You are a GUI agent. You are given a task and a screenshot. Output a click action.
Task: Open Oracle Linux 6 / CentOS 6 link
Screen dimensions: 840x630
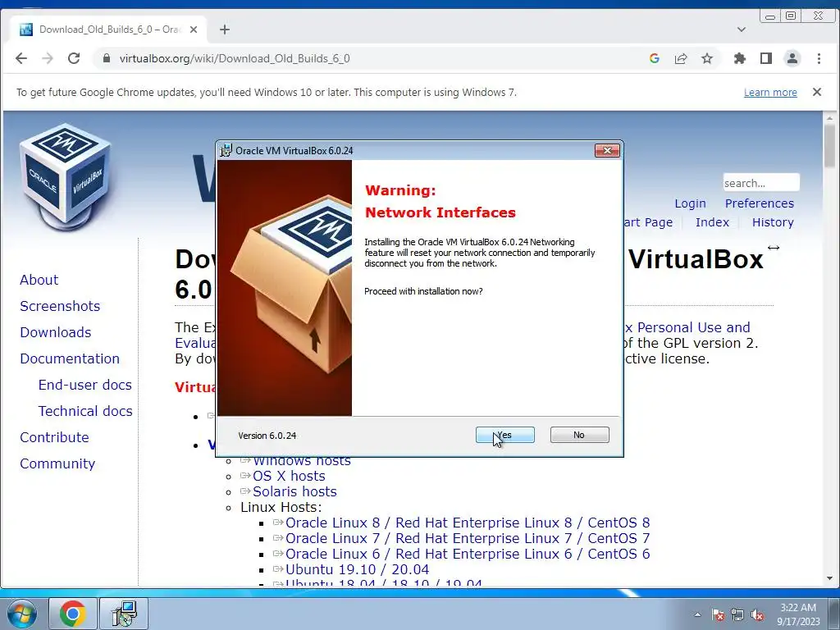(467, 554)
